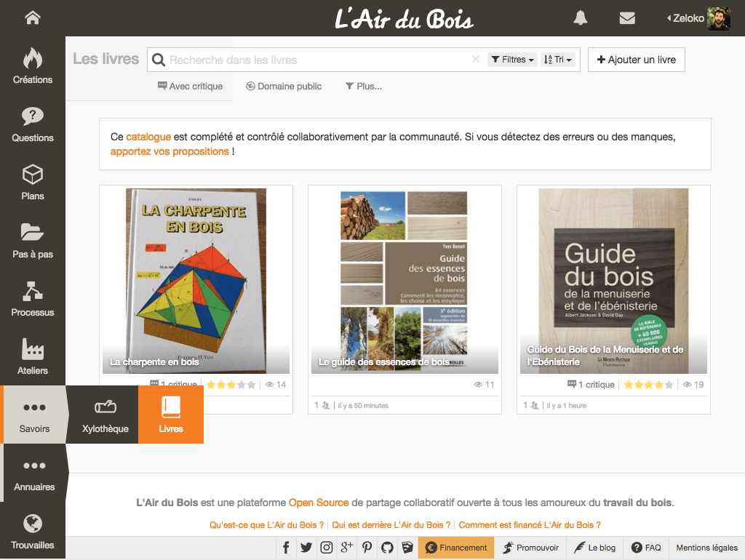
Task: Click the last footer social icon after GitHub
Action: [x=407, y=548]
